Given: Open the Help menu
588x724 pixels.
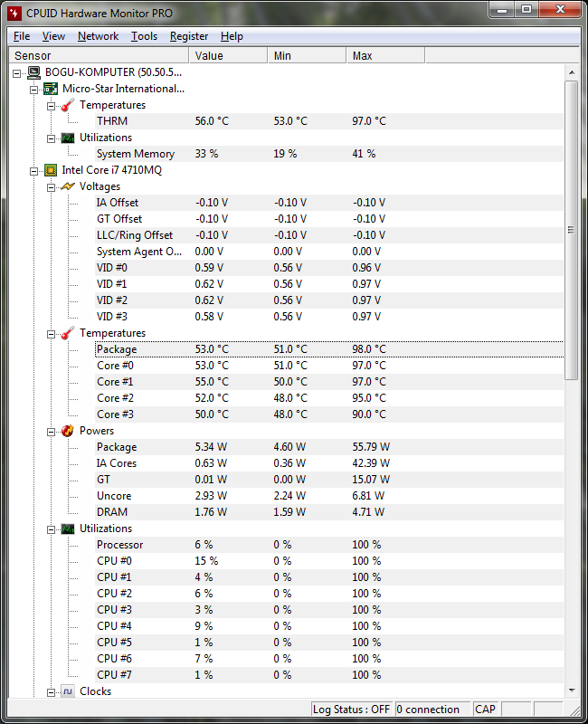Looking at the screenshot, I should (232, 36).
